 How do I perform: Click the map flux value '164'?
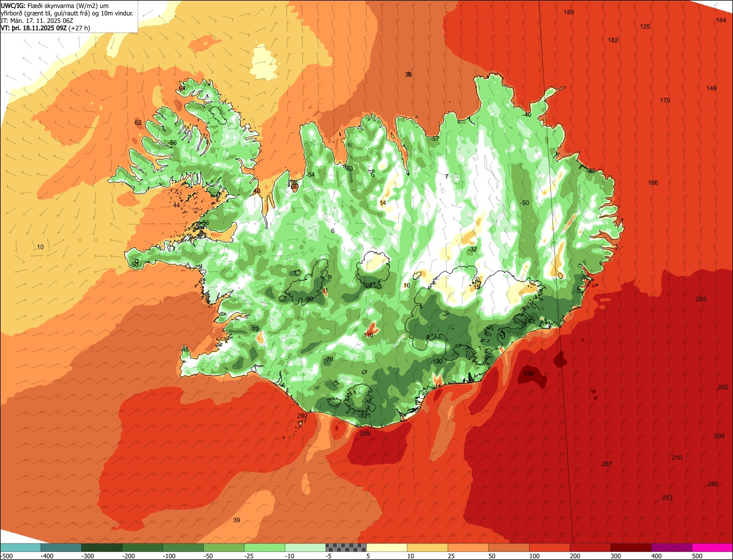pyautogui.click(x=721, y=20)
